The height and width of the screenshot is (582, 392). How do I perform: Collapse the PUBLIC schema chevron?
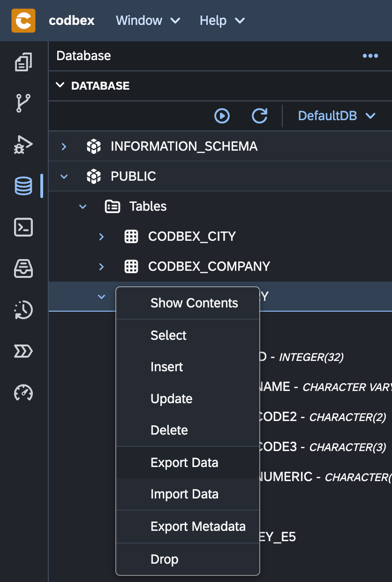tap(64, 176)
